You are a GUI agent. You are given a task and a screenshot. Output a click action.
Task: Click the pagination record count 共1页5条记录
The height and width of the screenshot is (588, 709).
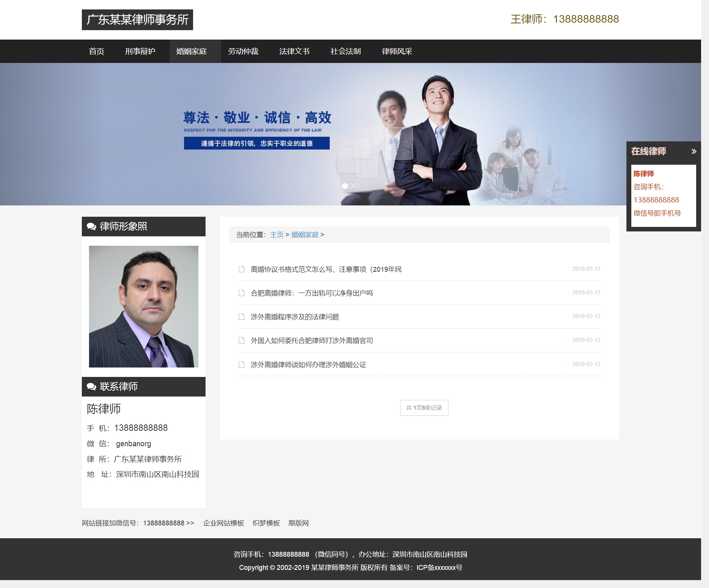(424, 407)
